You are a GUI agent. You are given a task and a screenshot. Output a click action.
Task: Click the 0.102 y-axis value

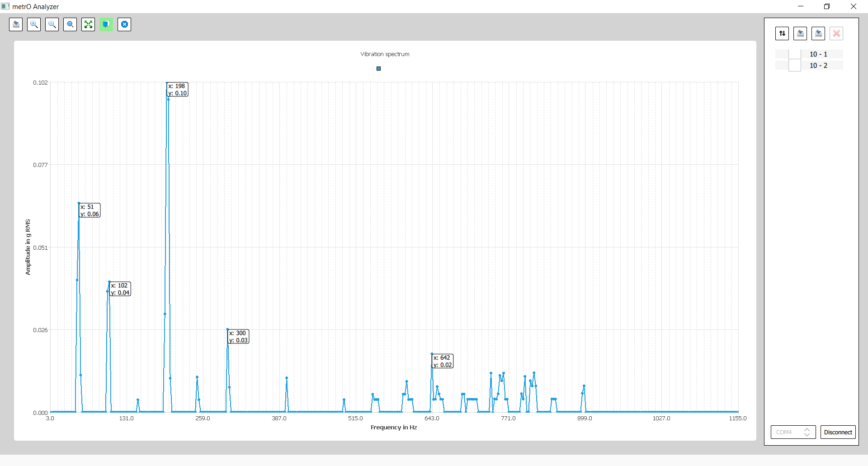[40, 83]
